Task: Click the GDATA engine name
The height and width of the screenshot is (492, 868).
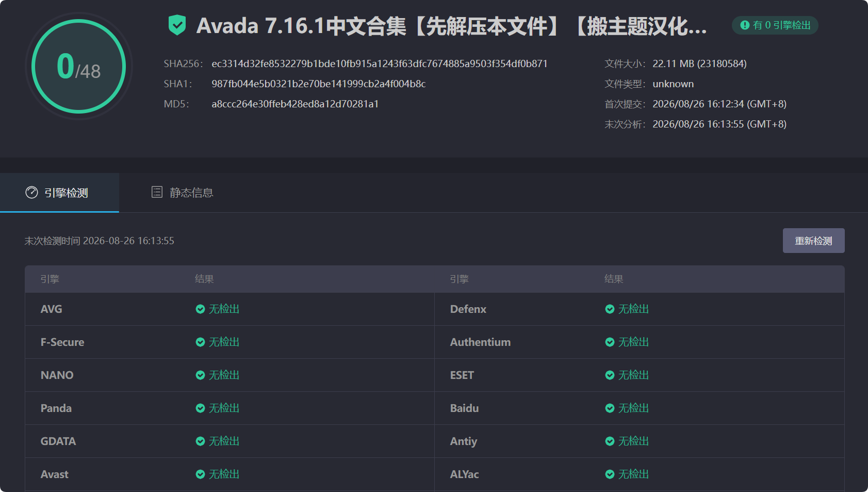Action: 58,441
